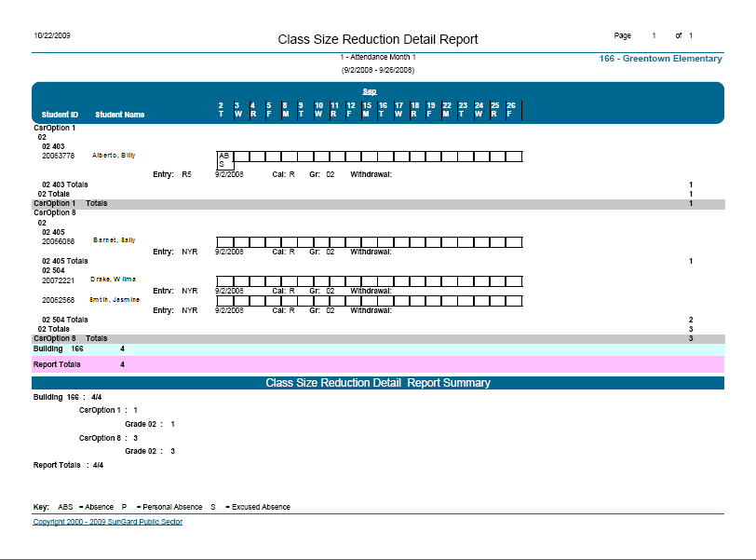Click the underlined Sep month header
The height and width of the screenshot is (560, 756).
click(369, 91)
